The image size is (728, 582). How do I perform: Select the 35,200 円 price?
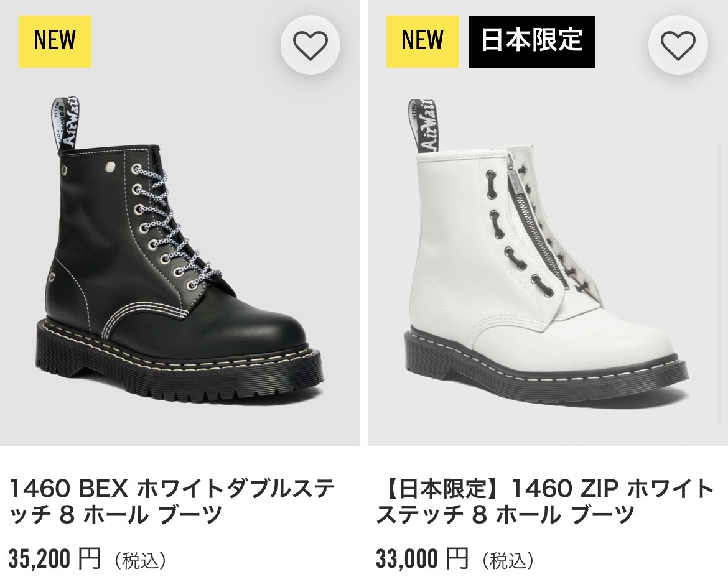pos(54,558)
